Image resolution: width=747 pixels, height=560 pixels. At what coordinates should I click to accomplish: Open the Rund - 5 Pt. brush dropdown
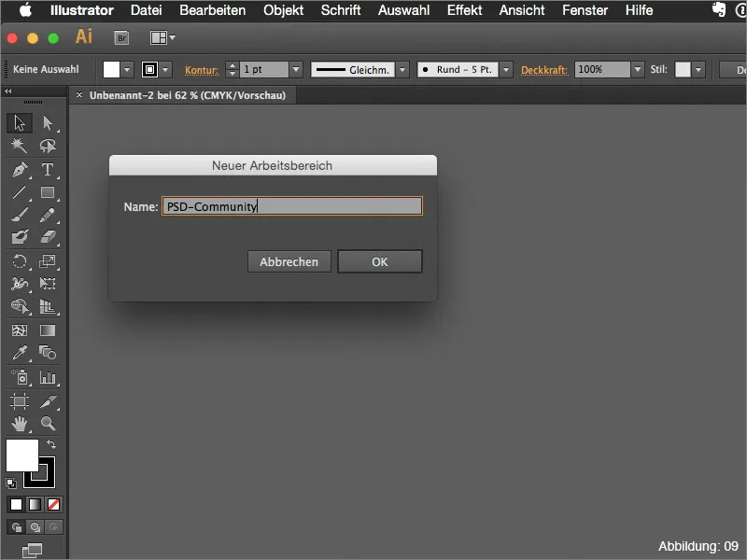[x=506, y=69]
